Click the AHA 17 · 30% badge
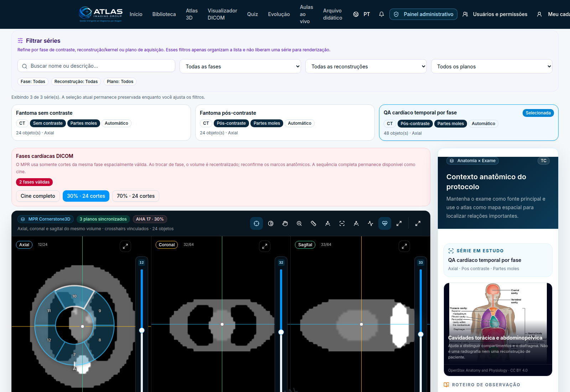Image resolution: width=570 pixels, height=392 pixels. (150, 219)
